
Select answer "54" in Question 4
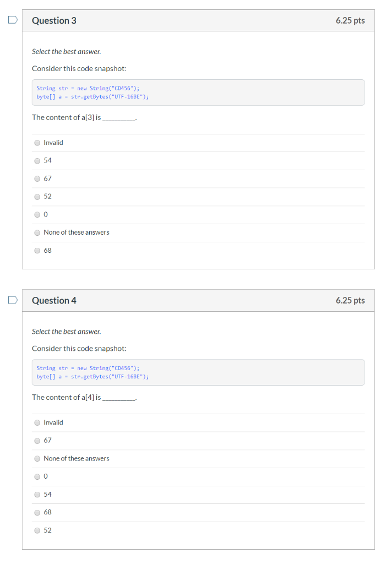coord(37,494)
